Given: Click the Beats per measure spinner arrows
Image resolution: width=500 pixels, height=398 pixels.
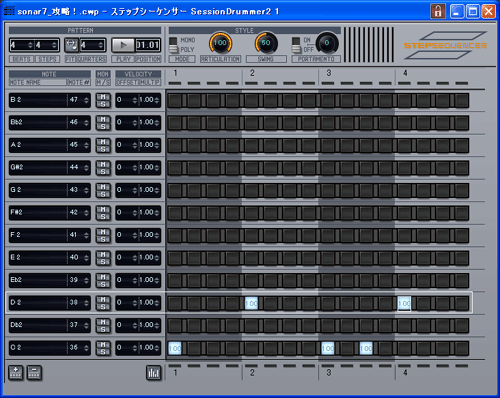Looking at the screenshot, I should coord(30,45).
